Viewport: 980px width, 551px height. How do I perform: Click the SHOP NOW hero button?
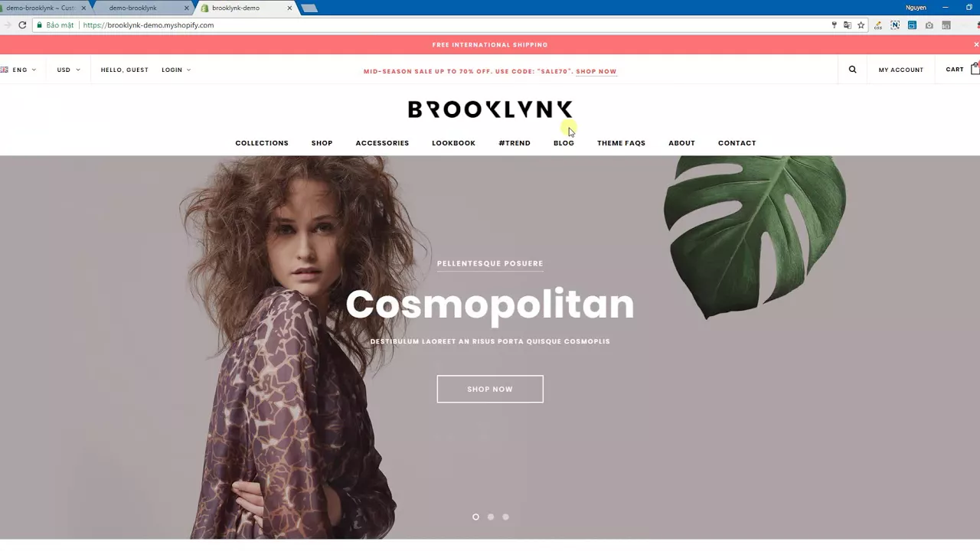coord(490,389)
